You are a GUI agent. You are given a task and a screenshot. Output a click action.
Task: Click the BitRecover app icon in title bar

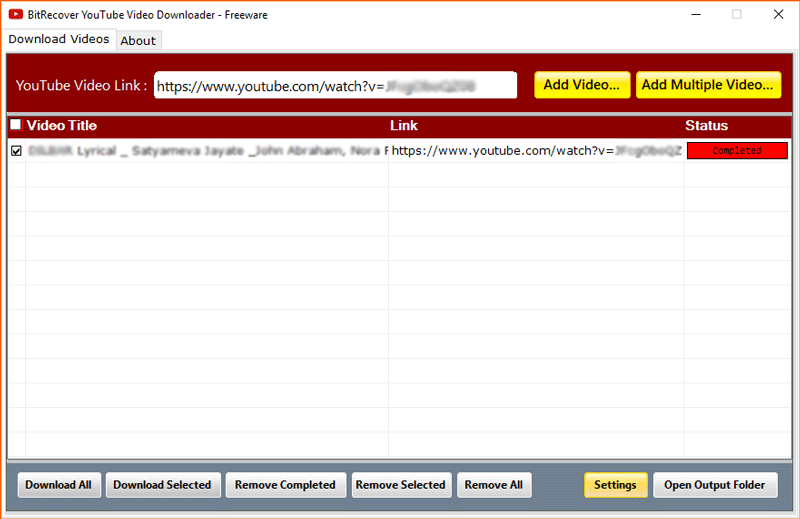point(16,15)
